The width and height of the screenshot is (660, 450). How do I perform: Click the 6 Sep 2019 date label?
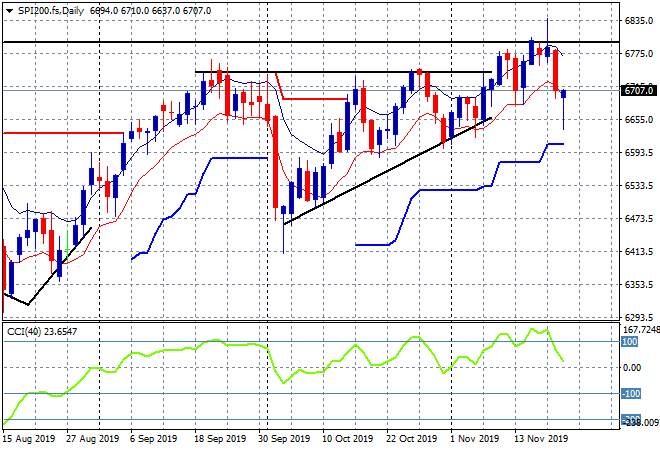tap(154, 439)
